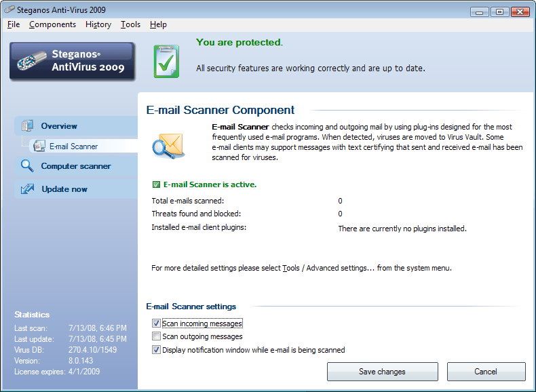Open the History menu
The width and height of the screenshot is (536, 392).
[98, 24]
